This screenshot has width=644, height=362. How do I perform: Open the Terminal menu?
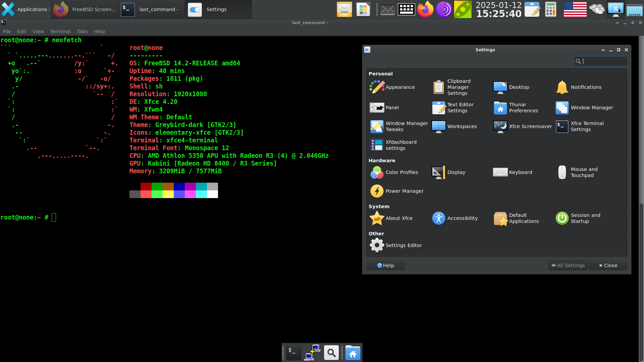(60, 32)
